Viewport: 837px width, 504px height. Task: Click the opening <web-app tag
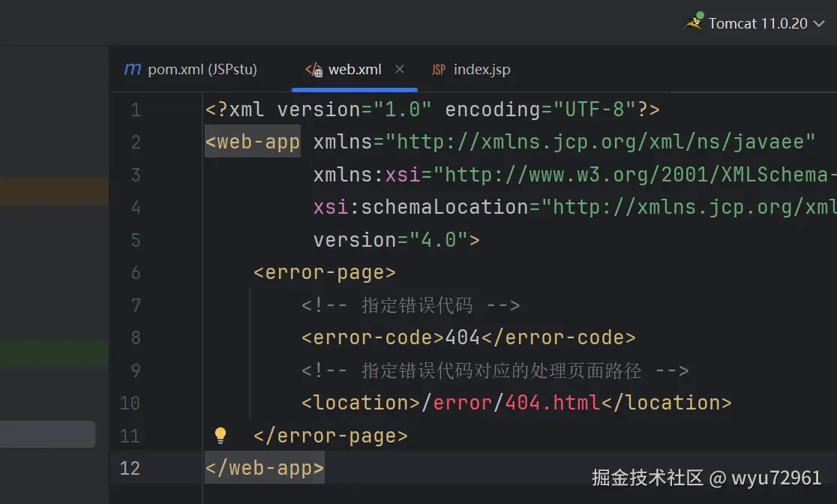click(253, 142)
